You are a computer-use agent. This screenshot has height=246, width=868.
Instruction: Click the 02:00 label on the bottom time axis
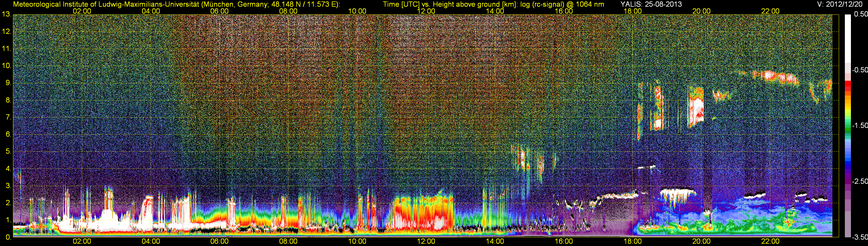click(x=82, y=241)
